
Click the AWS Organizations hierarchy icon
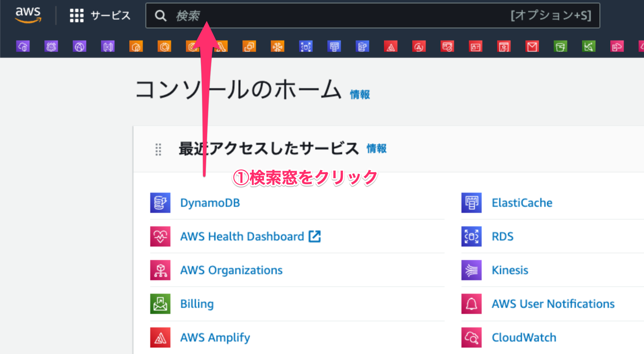[160, 270]
